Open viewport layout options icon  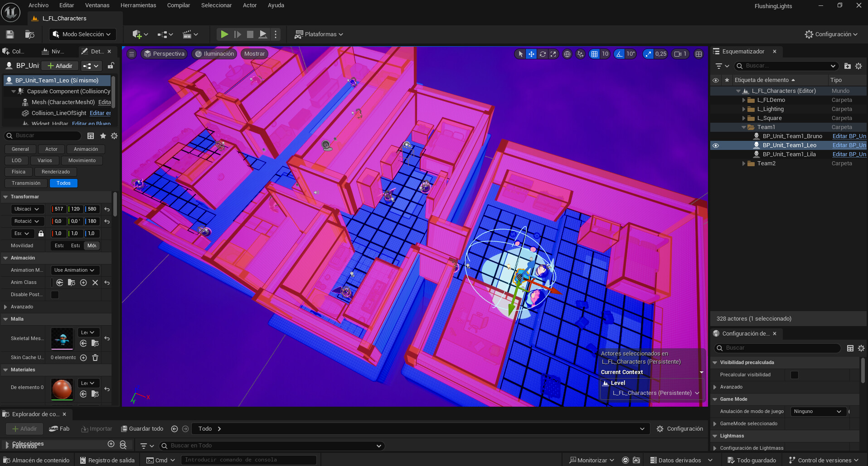point(699,54)
